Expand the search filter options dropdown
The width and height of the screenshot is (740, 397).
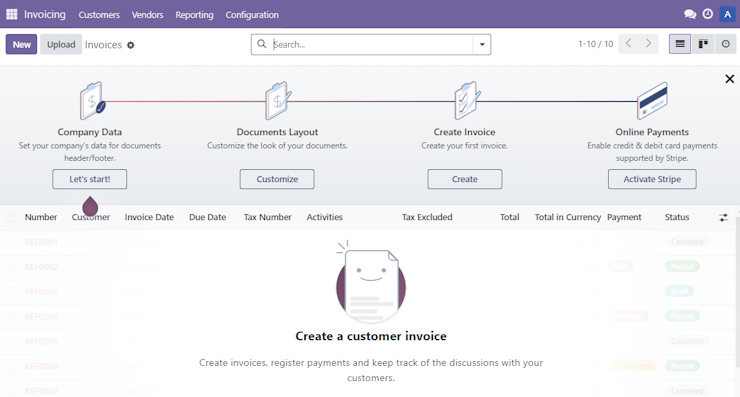[x=482, y=44]
